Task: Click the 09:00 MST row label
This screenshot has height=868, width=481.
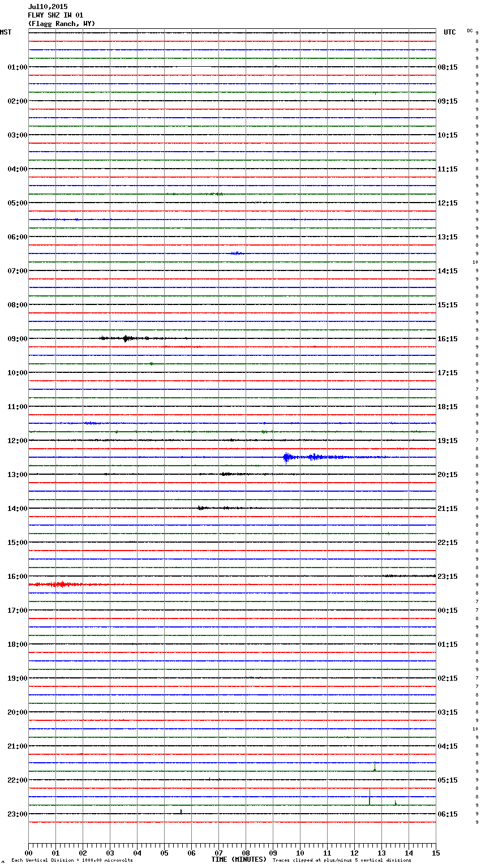Action: pos(18,339)
